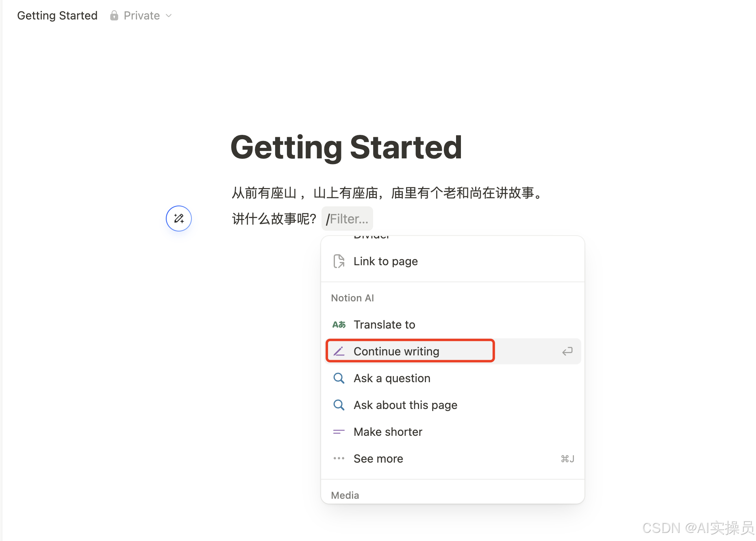Click the Media section label
Screen dimensions: 756x541
point(345,495)
